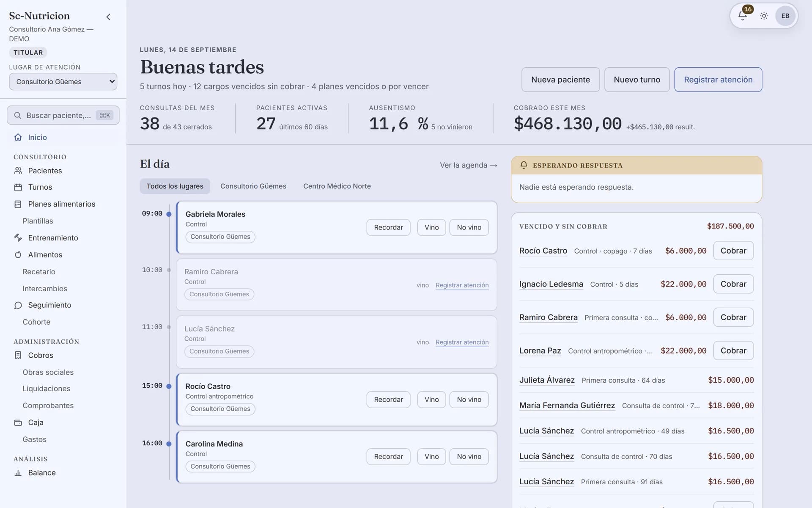Viewport: 812px width, 508px height.
Task: Open Recetario in the sidebar
Action: pyautogui.click(x=39, y=272)
